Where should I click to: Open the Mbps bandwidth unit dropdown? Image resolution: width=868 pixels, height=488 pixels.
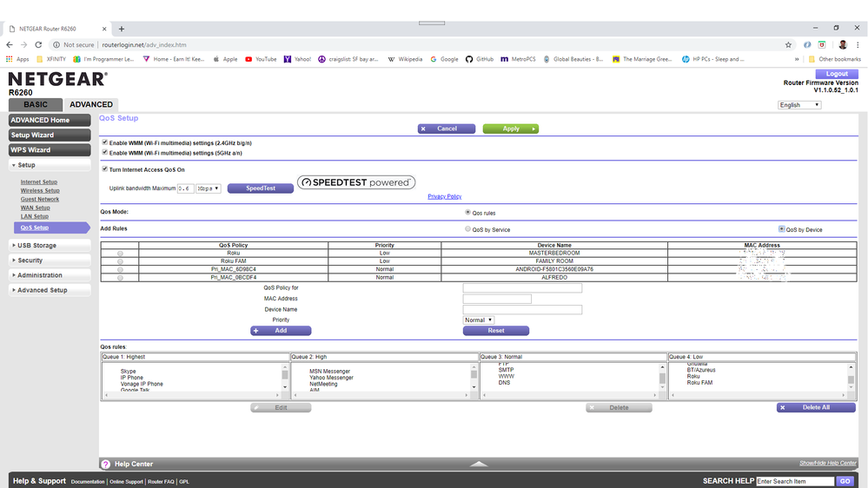pos(209,188)
